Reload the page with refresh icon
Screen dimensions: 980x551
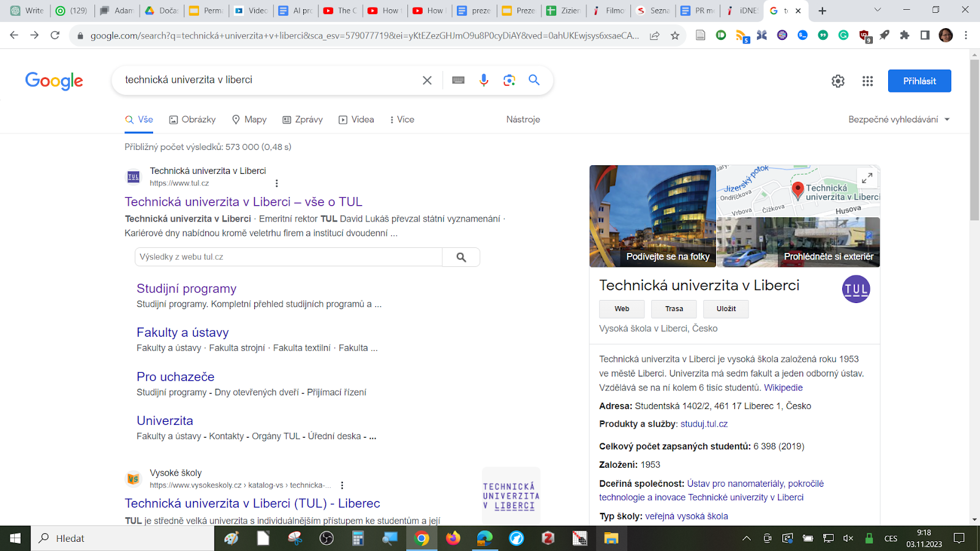point(55,36)
